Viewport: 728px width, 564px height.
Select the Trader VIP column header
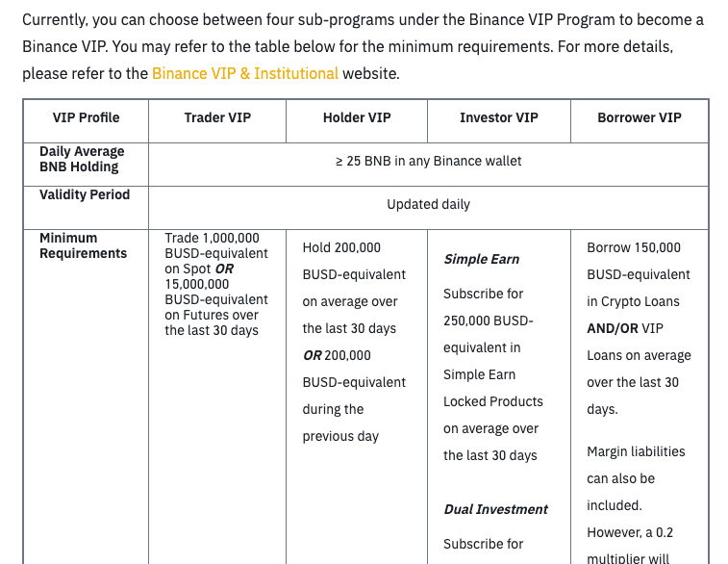pyautogui.click(x=217, y=117)
